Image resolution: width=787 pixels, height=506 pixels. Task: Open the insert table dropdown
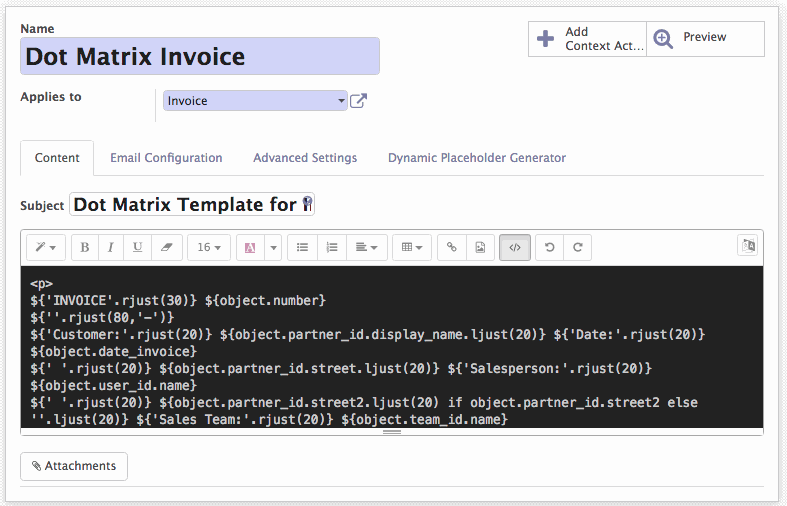412,247
